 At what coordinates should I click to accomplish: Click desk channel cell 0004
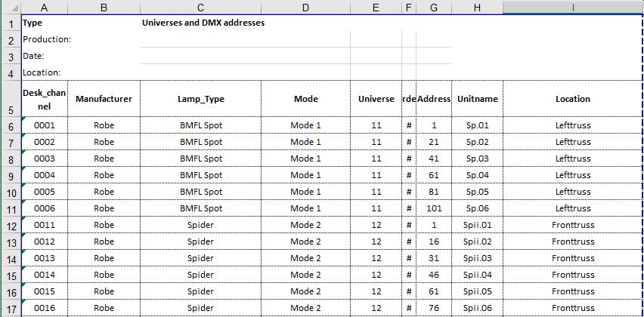pos(45,175)
